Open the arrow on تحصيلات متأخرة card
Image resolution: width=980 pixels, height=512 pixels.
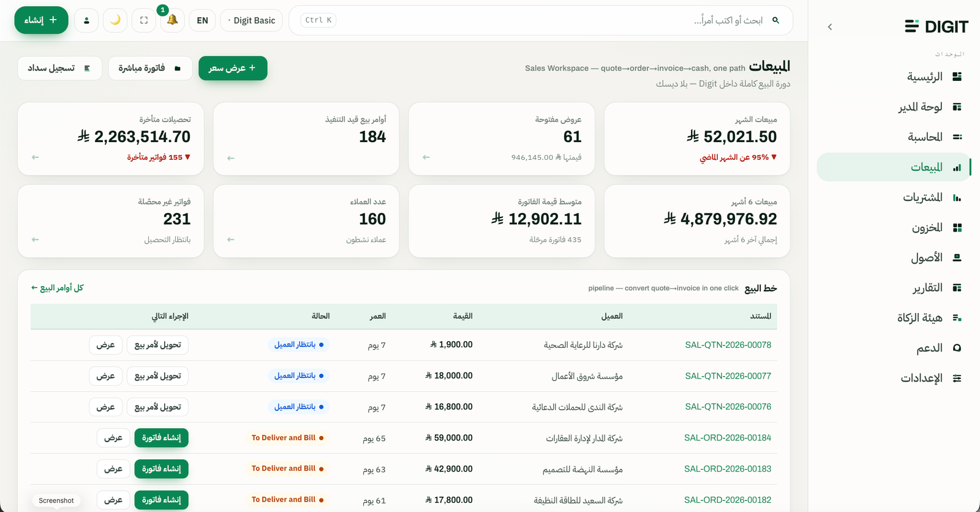[x=36, y=157]
